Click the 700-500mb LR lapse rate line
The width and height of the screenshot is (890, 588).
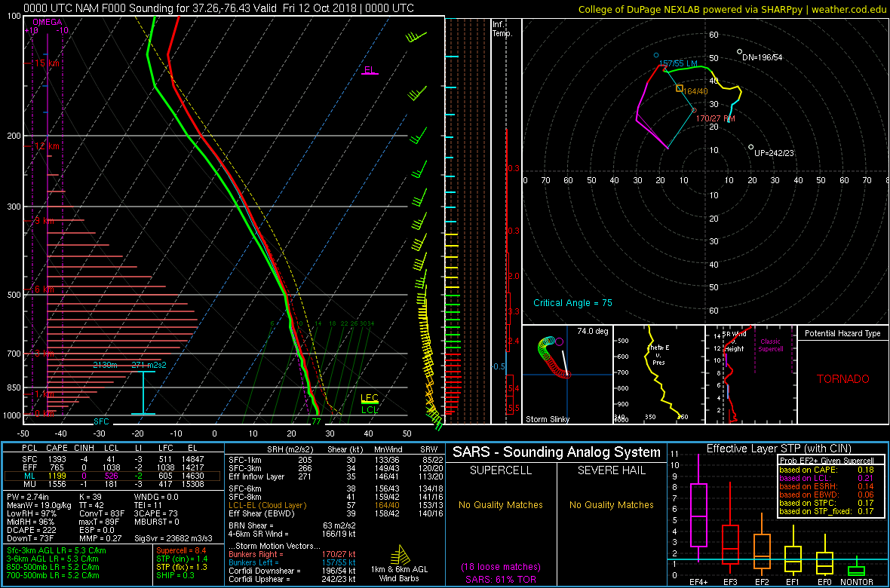(x=52, y=575)
